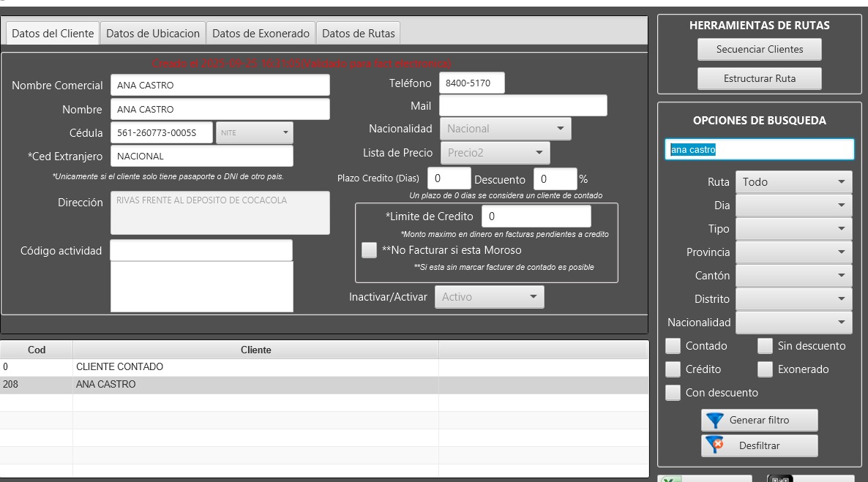Open the Datos de Exonerado tab
Screen dimensions: 868x482
(x=262, y=34)
